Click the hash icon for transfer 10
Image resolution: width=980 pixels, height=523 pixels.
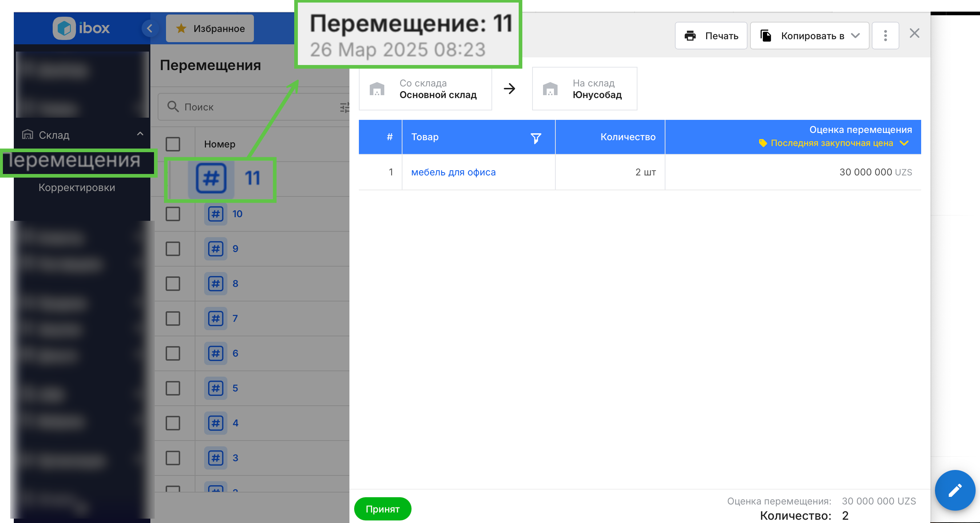[x=215, y=214]
